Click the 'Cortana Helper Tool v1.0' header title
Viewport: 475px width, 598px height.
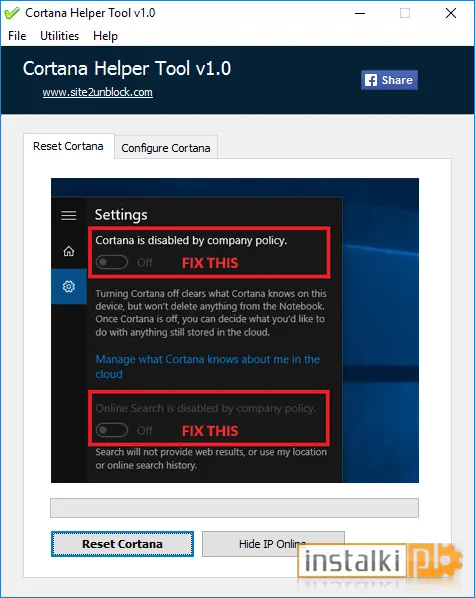tap(127, 69)
